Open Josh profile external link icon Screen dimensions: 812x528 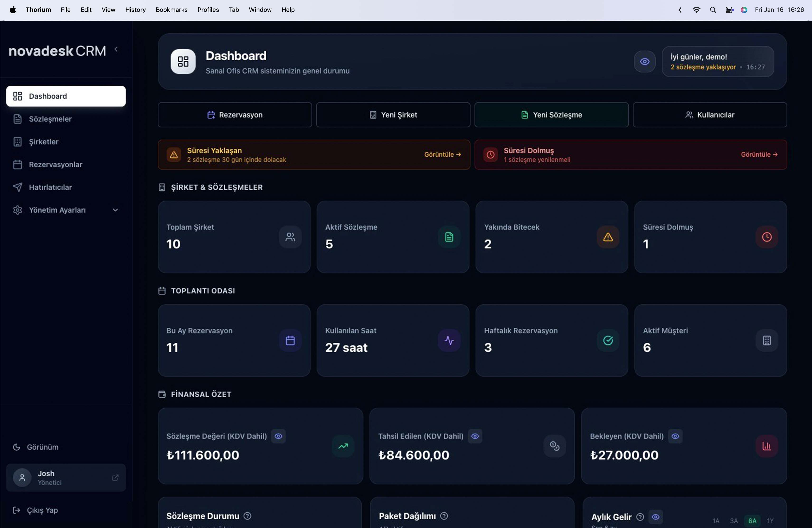pyautogui.click(x=115, y=477)
